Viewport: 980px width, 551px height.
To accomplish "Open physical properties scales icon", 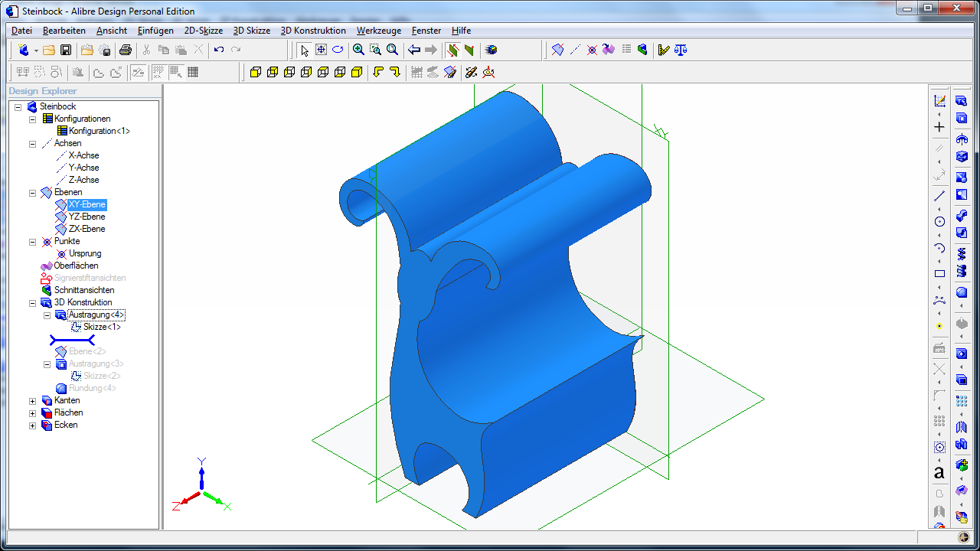I will pos(681,50).
